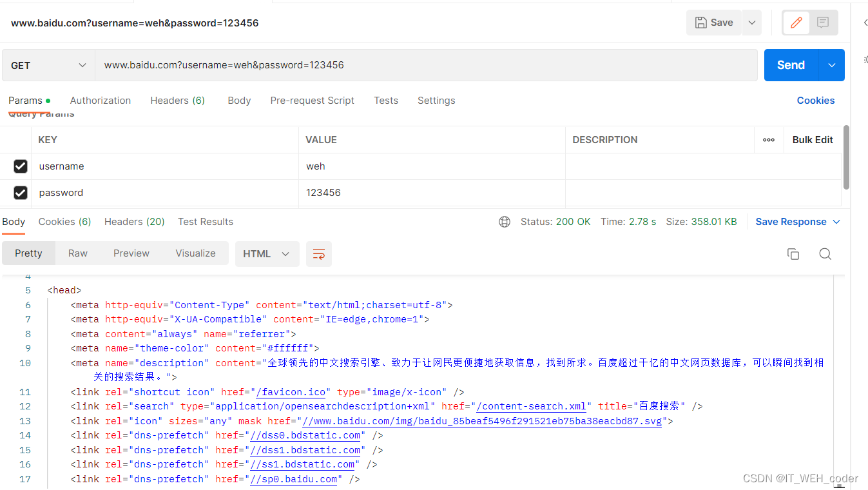This screenshot has width=868, height=490.
Task: Select the Preview view
Action: coord(131,253)
